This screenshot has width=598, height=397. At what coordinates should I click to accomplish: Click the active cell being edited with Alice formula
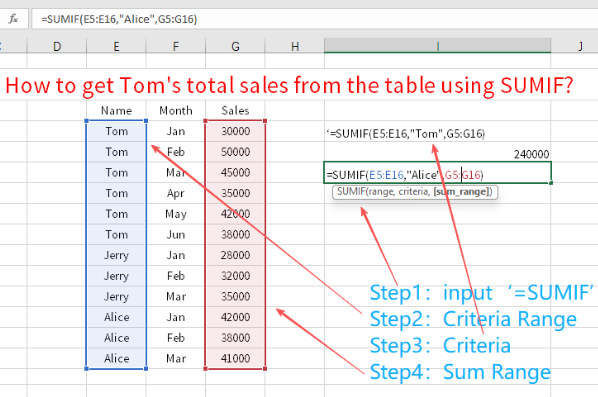438,173
